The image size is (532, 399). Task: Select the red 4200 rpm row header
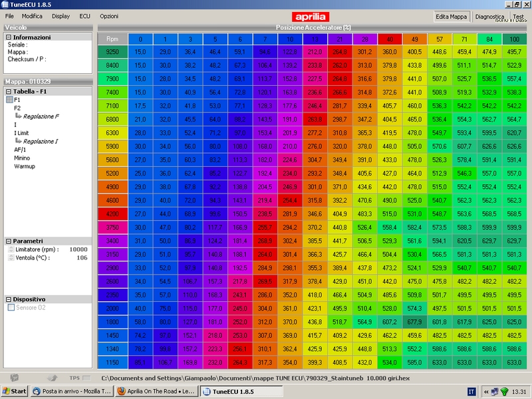[x=112, y=214]
